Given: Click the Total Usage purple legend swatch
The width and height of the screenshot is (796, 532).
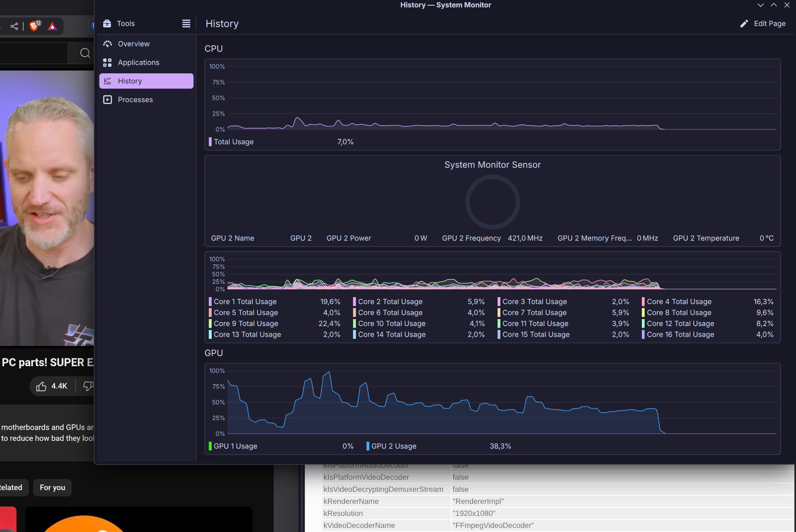Looking at the screenshot, I should (x=210, y=142).
